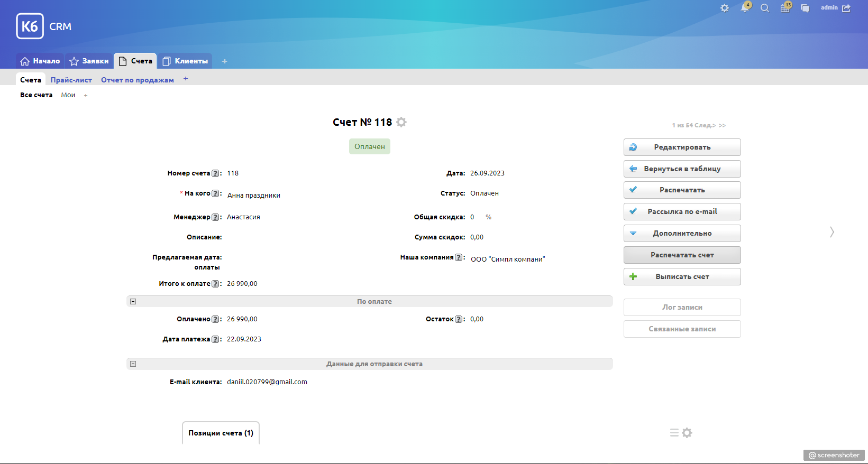Image resolution: width=868 pixels, height=464 pixels.
Task: Open the chat messages icon
Action: pos(805,8)
